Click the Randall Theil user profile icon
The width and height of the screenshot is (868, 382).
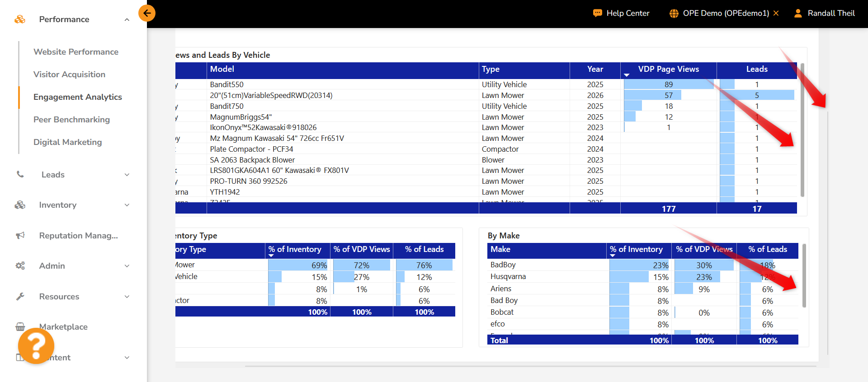[x=798, y=13]
